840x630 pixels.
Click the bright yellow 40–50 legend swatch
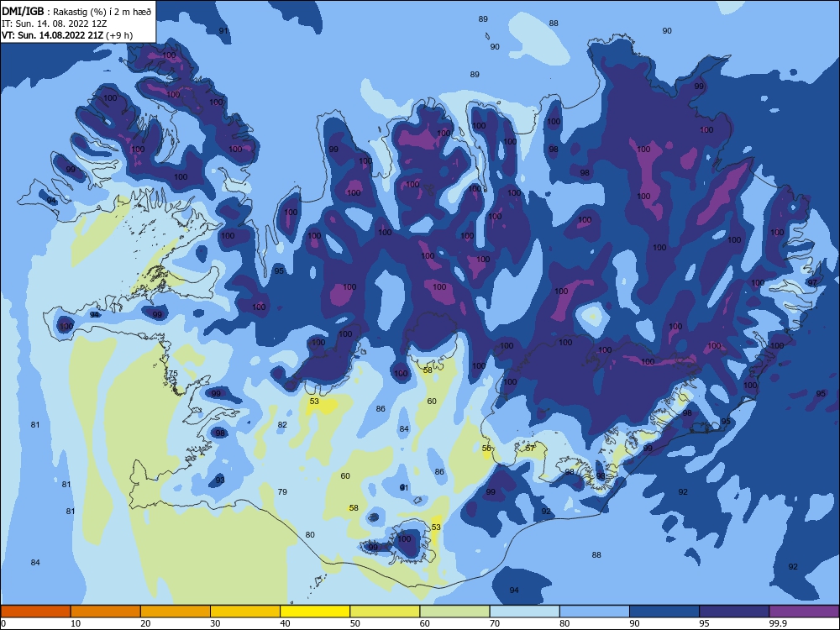pyautogui.click(x=315, y=612)
